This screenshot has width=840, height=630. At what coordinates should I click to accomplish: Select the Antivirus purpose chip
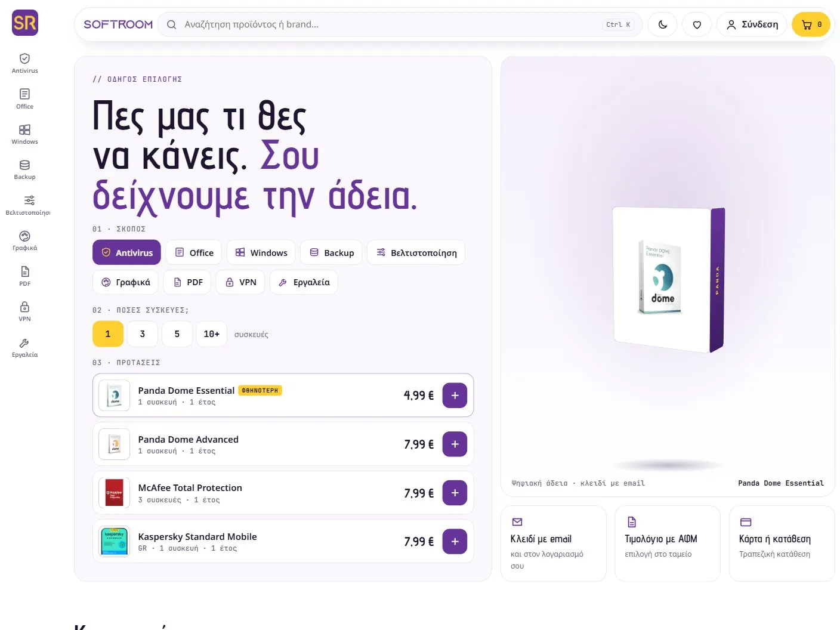tap(126, 252)
